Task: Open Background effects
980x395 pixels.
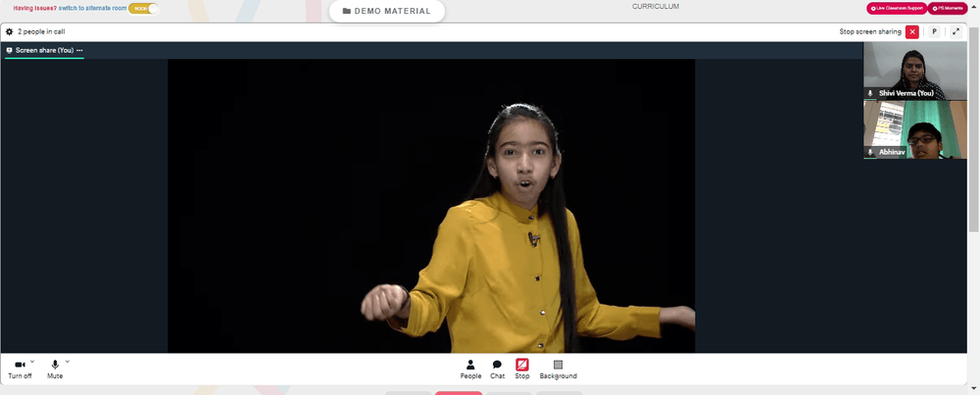Action: [x=559, y=370]
